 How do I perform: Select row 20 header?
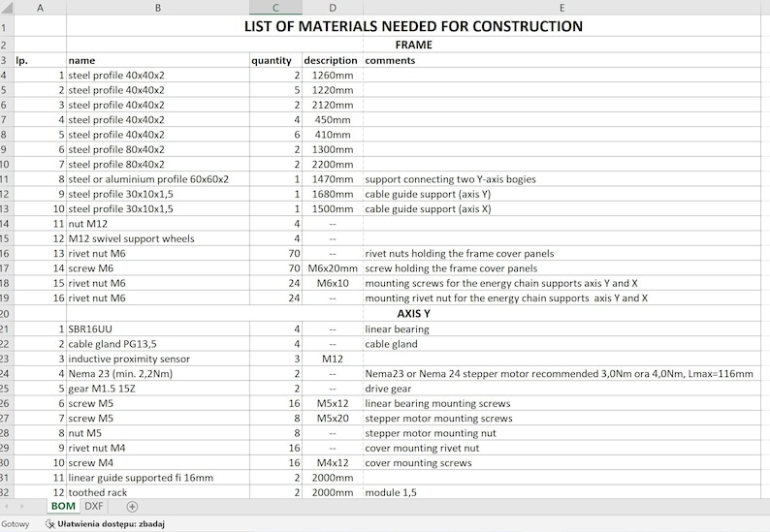(x=5, y=314)
